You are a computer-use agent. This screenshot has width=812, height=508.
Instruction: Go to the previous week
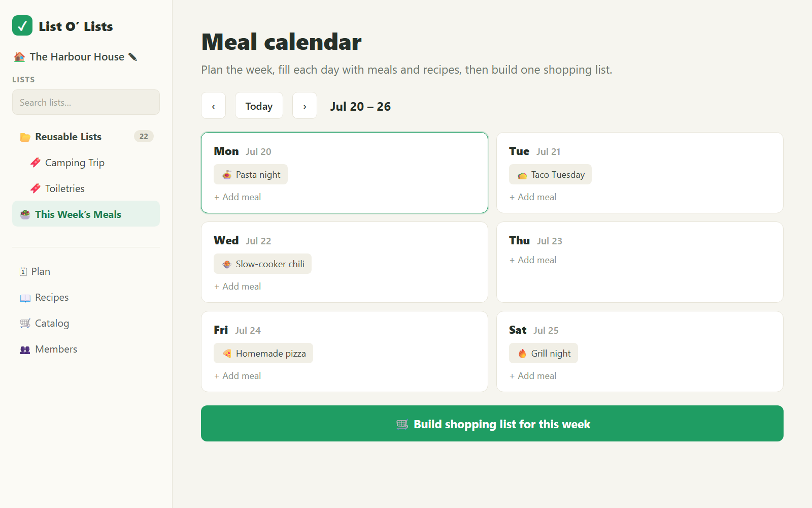coord(213,106)
